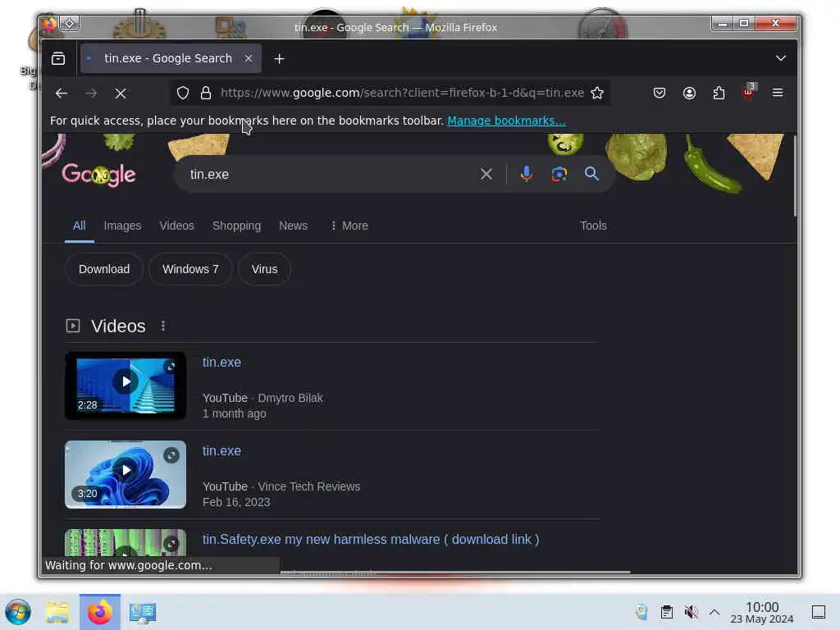Click the Manage bookmarks link

[506, 121]
